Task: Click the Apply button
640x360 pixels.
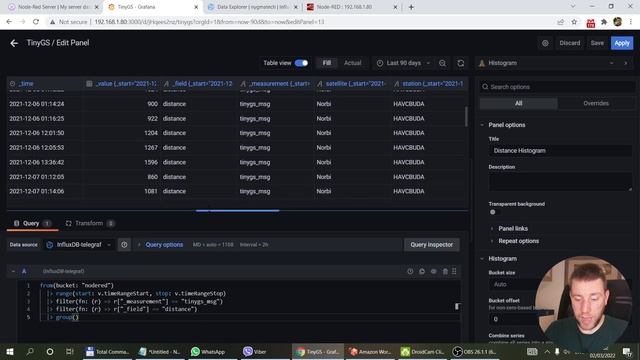Action: 622,43
